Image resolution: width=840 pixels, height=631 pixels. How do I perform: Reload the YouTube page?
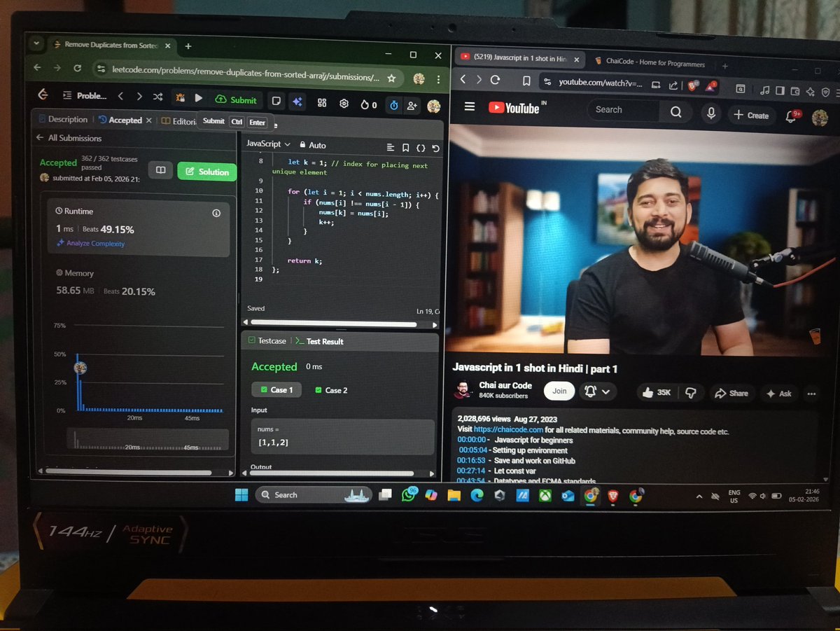pos(496,80)
